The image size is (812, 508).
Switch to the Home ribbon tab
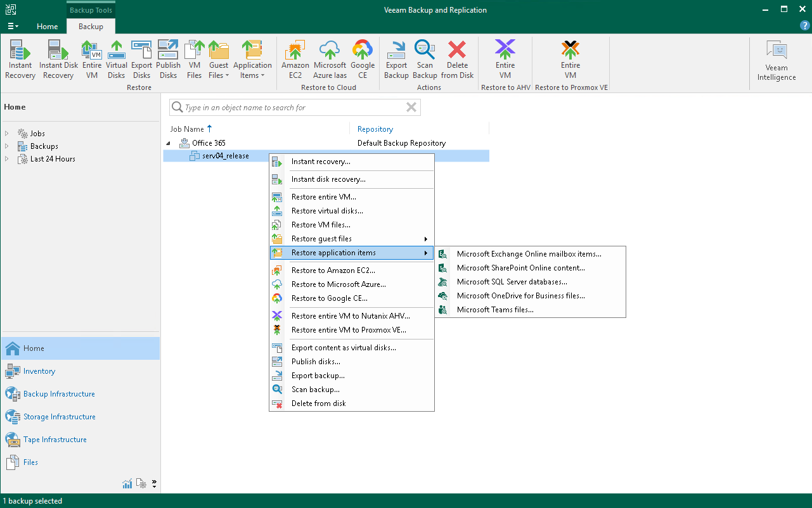47,27
